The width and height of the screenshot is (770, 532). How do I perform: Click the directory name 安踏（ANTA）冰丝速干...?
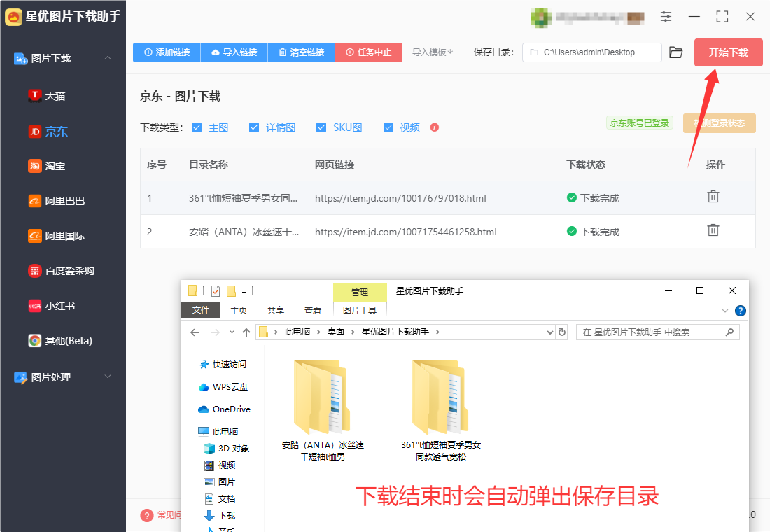pyautogui.click(x=244, y=232)
